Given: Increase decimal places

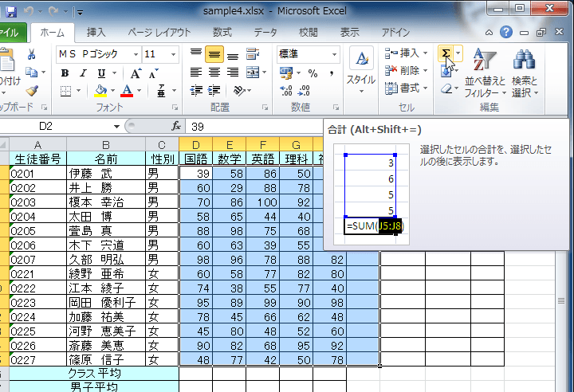Looking at the screenshot, I should click(x=286, y=90).
